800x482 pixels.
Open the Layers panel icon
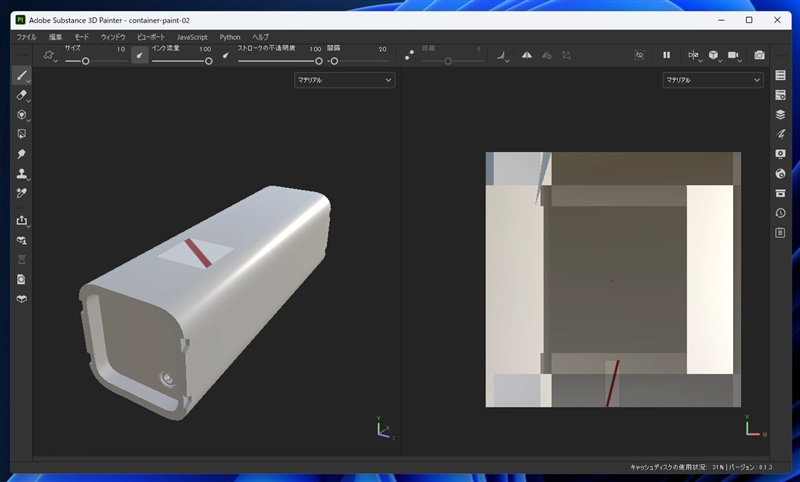pyautogui.click(x=780, y=115)
